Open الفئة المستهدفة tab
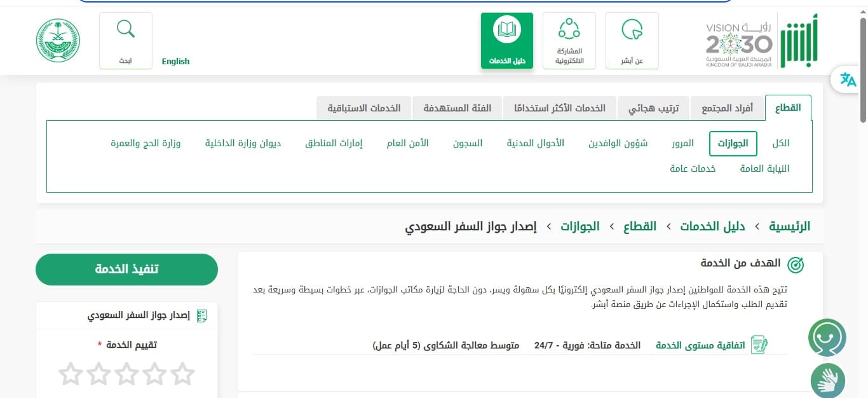Image resolution: width=868 pixels, height=398 pixels. [457, 108]
